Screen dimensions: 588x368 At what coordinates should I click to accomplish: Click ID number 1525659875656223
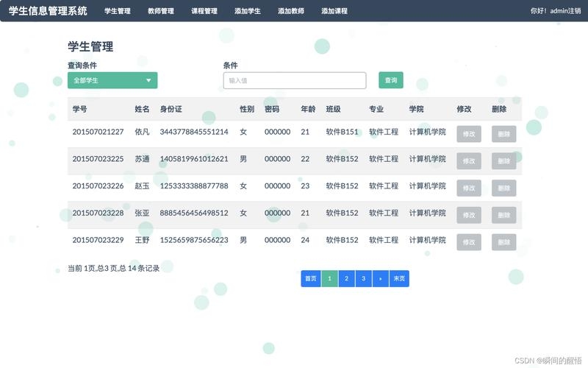(x=194, y=240)
